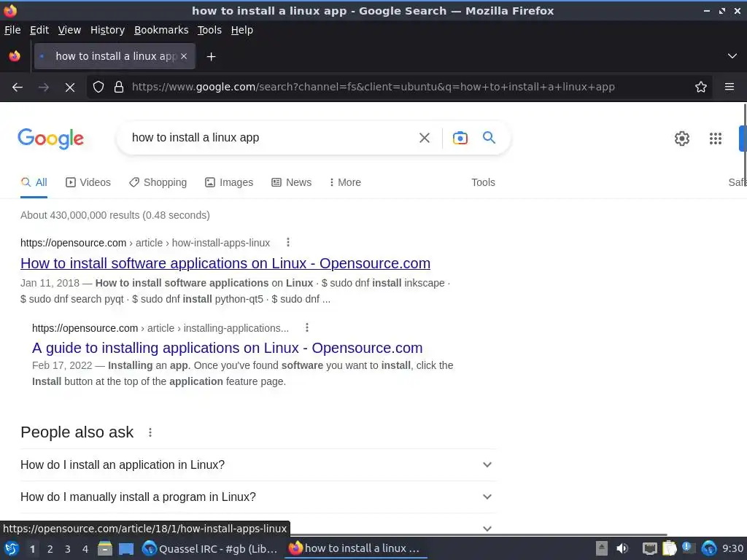Open the Google apps grid
The height and width of the screenshot is (560, 747).
[x=715, y=139]
